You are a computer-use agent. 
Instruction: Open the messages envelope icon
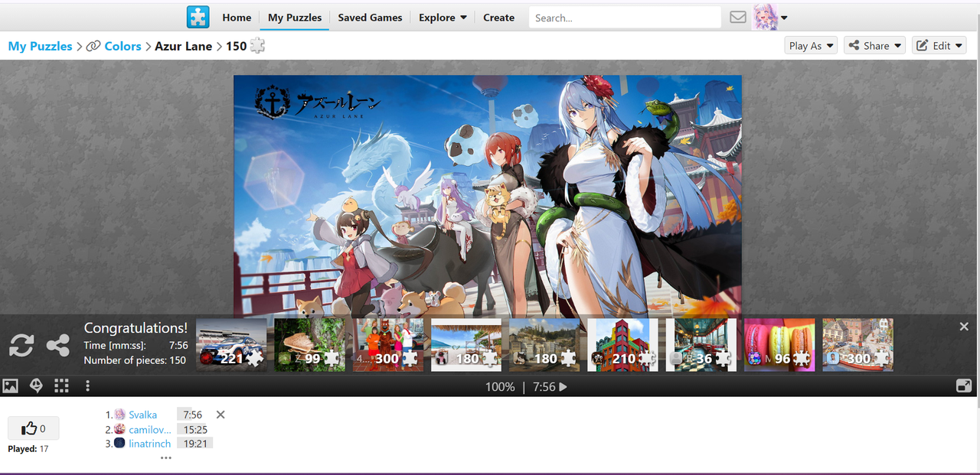tap(738, 17)
